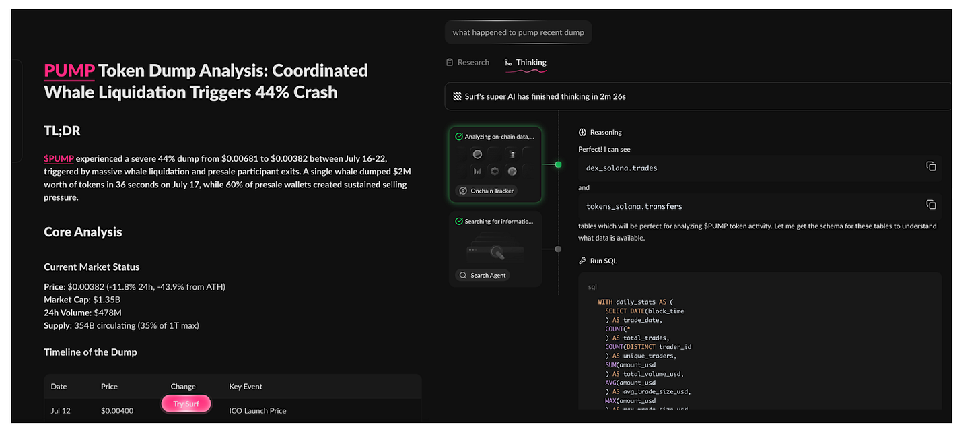This screenshot has height=446, width=980.
Task: Click the "WITH daily_stats AS (" code line
Action: pos(635,302)
